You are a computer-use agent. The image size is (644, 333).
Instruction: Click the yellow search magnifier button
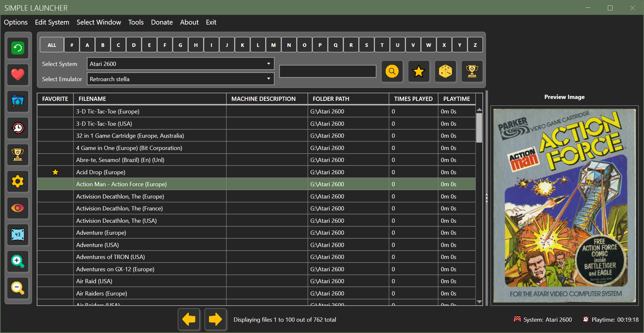pos(392,71)
